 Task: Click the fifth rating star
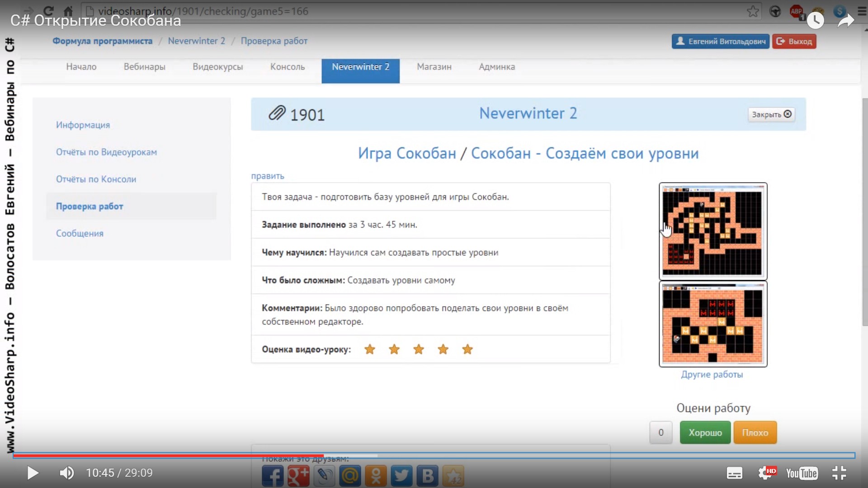467,349
